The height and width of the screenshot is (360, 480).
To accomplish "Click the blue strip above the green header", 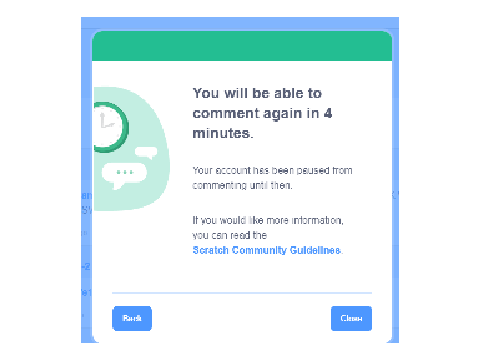I will tap(240, 24).
